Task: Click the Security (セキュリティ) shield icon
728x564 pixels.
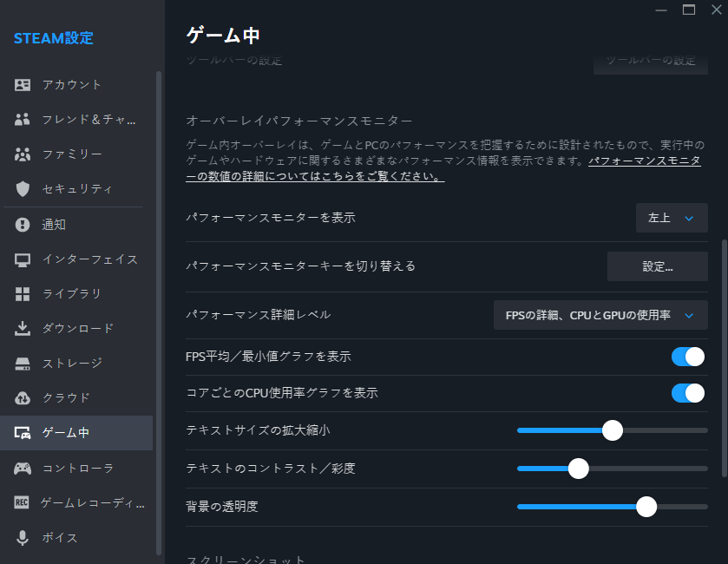Action: click(23, 189)
